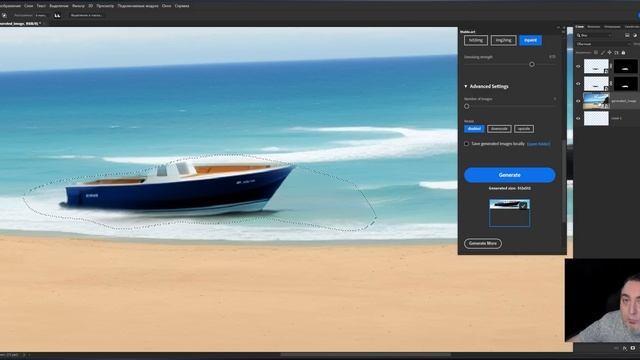Select the img2img mode tab
This screenshot has height=360, width=640.
pos(503,40)
